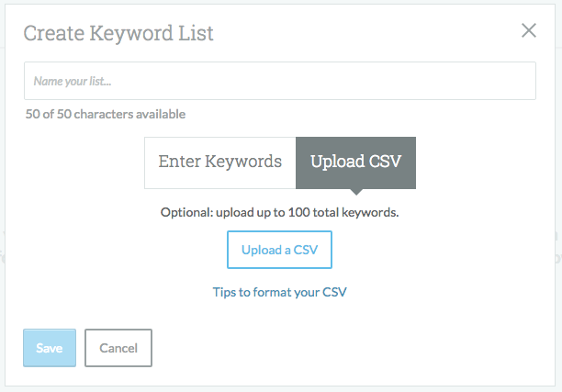Place cursor in list name text box
The width and height of the screenshot is (562, 392).
pyautogui.click(x=280, y=81)
